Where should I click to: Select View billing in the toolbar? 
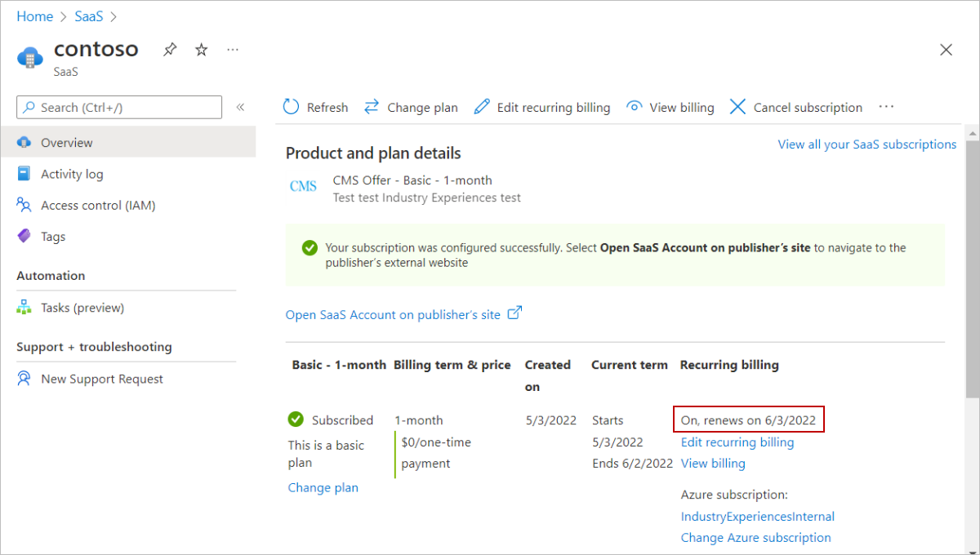point(670,107)
